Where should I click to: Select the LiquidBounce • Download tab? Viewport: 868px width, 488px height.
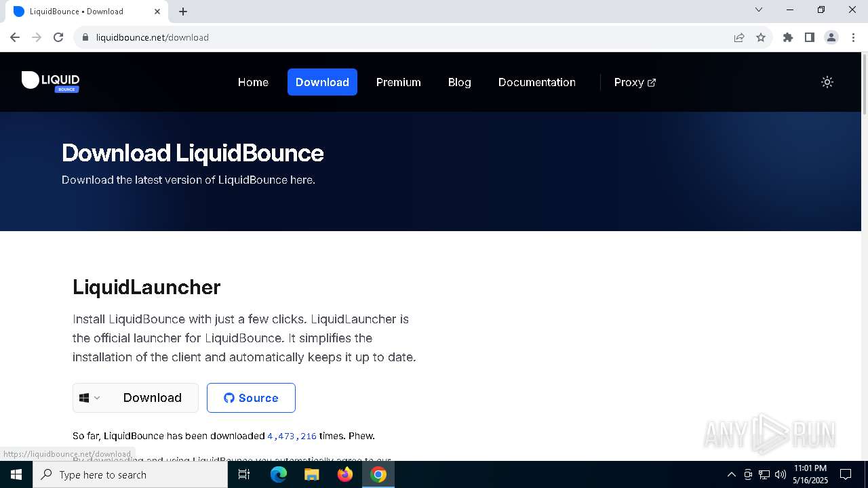point(86,12)
